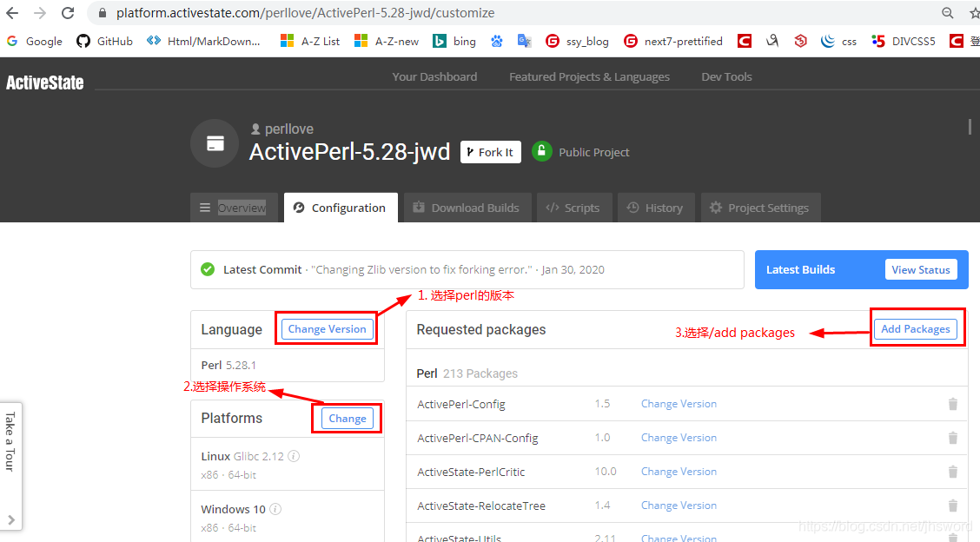Open the Project Settings tab

[x=759, y=208]
